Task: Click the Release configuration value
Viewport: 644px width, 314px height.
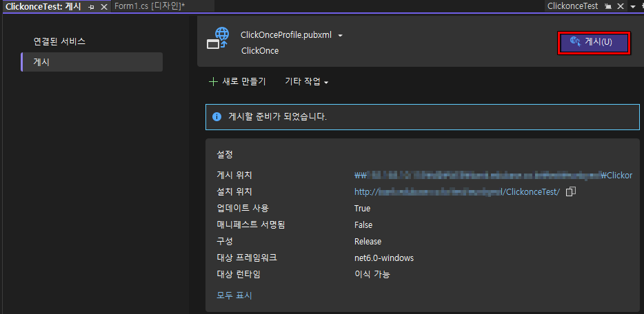Action: (368, 242)
